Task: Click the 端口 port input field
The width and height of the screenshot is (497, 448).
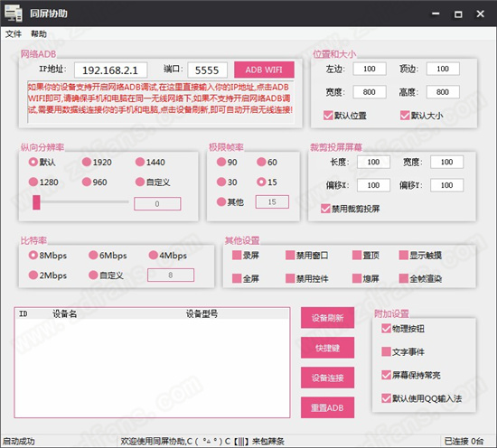Action: (207, 70)
